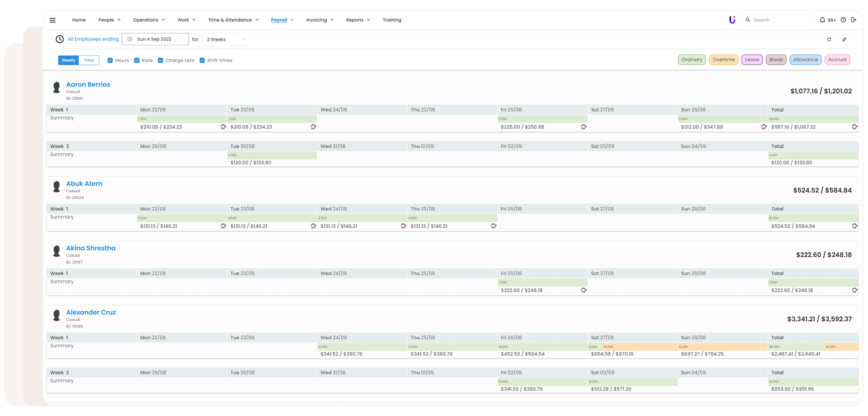
Task: Expand the Time & Attendance menu
Action: pos(233,20)
